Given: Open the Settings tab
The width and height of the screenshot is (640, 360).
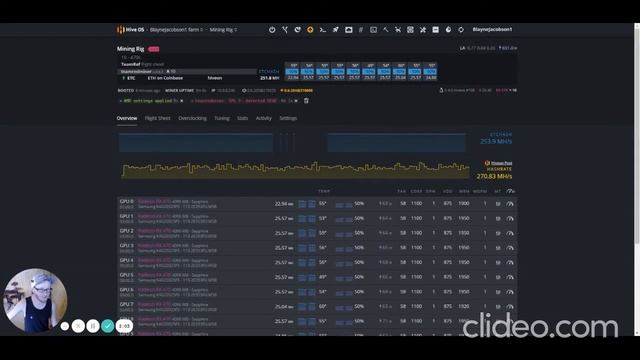Looking at the screenshot, I should click(288, 118).
